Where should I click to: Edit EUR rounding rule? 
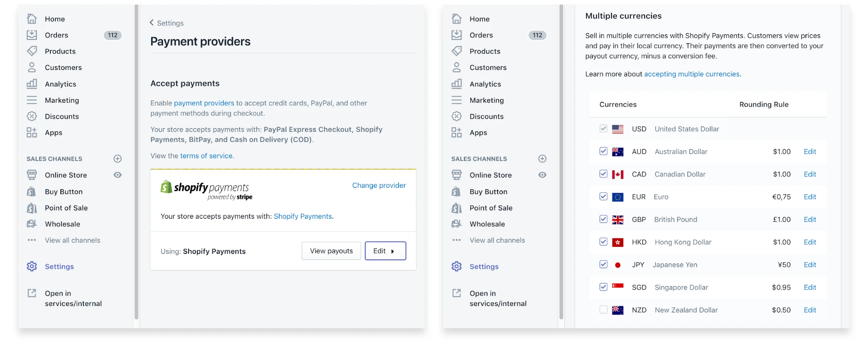pos(810,197)
